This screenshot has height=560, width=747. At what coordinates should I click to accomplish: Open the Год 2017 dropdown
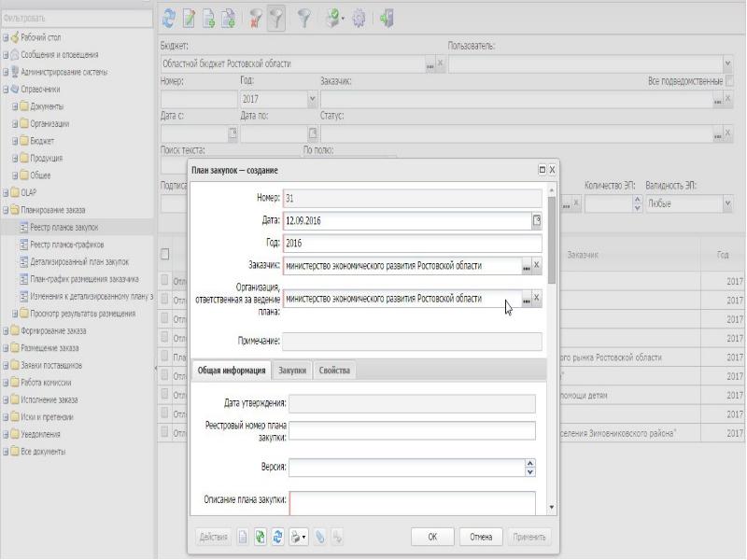click(312, 99)
